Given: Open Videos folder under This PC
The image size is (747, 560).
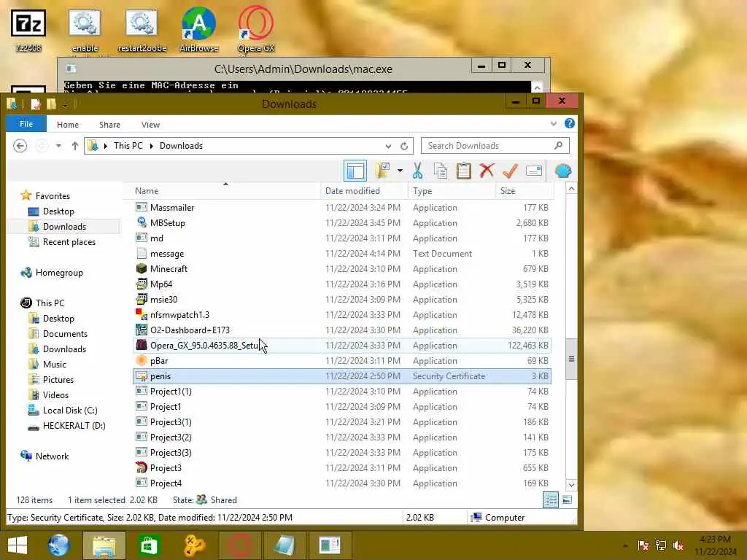Looking at the screenshot, I should (x=55, y=394).
